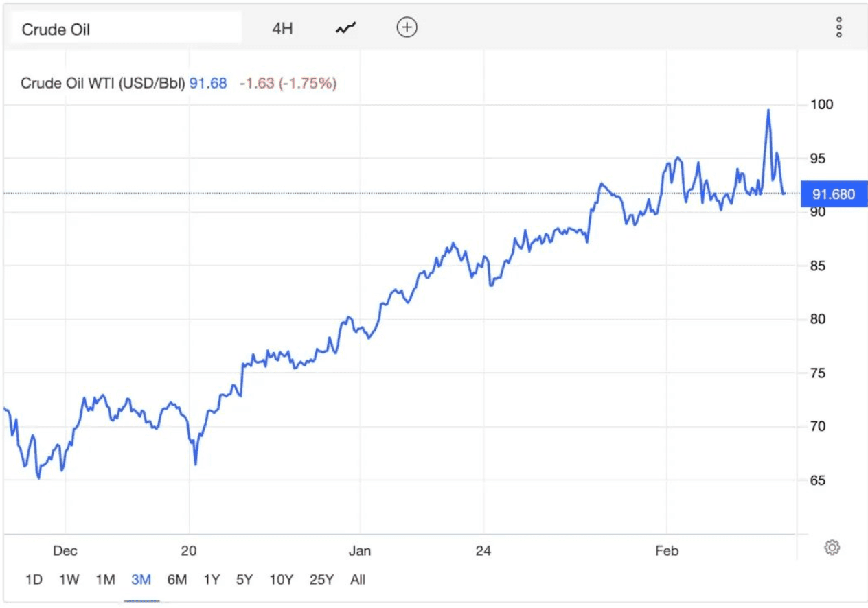Select the 1W time range
Viewport: 868px width, 608px height.
(69, 580)
